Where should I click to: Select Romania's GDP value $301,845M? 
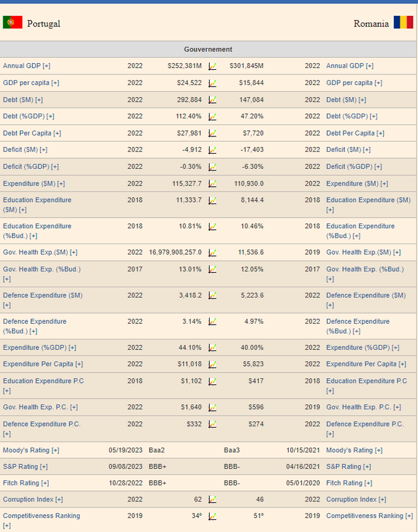tap(246, 66)
